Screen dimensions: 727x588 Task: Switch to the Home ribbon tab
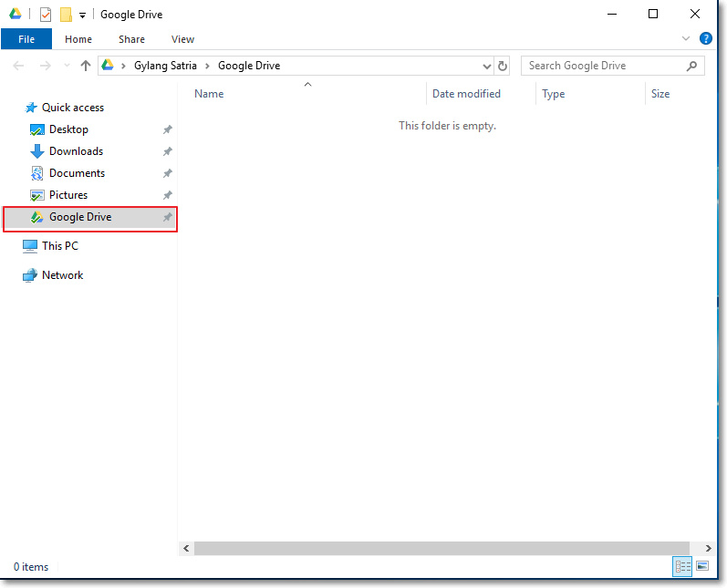78,39
